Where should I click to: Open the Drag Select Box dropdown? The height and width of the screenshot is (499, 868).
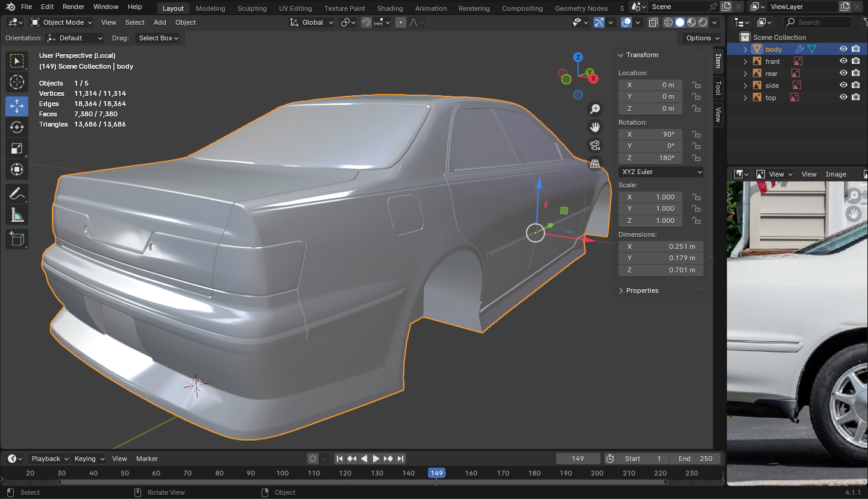pyautogui.click(x=159, y=38)
